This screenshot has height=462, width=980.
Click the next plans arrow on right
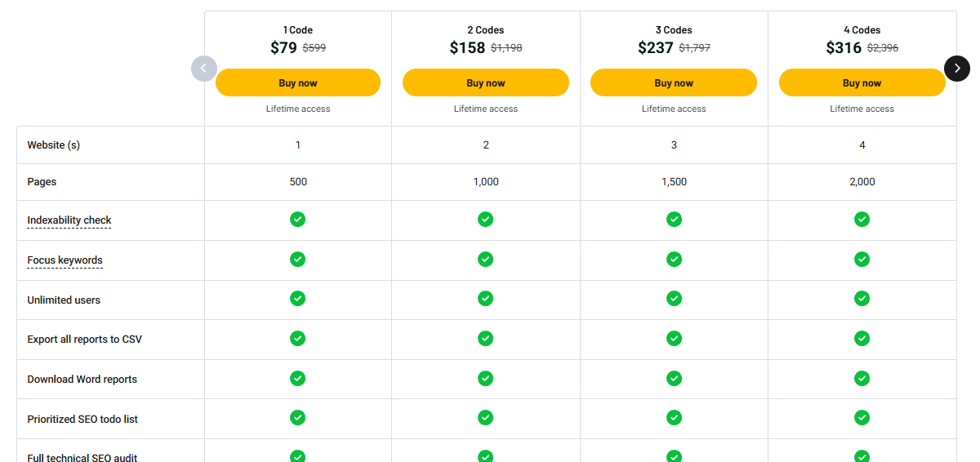(x=956, y=69)
